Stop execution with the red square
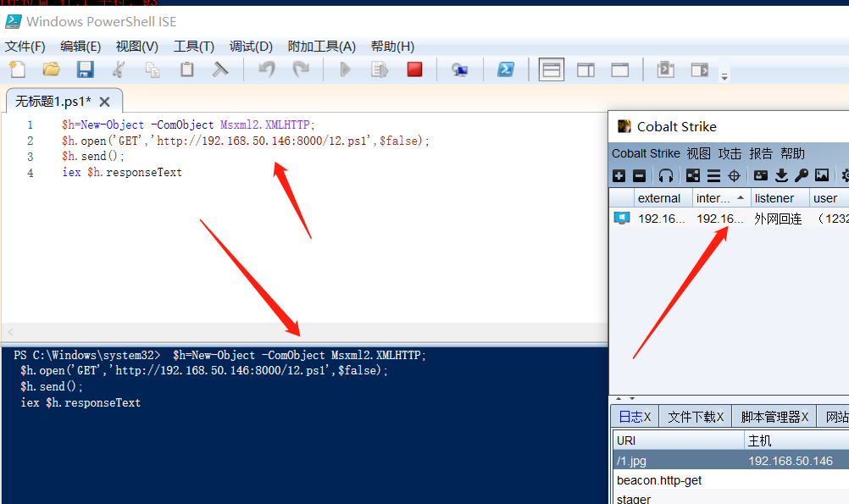This screenshot has height=504, width=849. (x=414, y=69)
